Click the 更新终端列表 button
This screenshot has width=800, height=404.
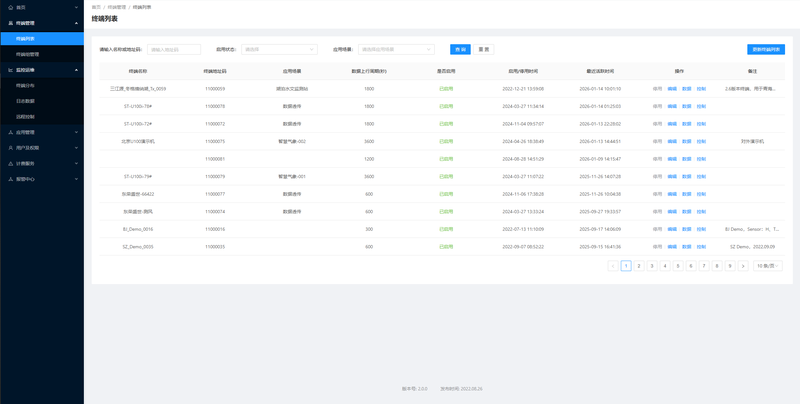point(765,49)
